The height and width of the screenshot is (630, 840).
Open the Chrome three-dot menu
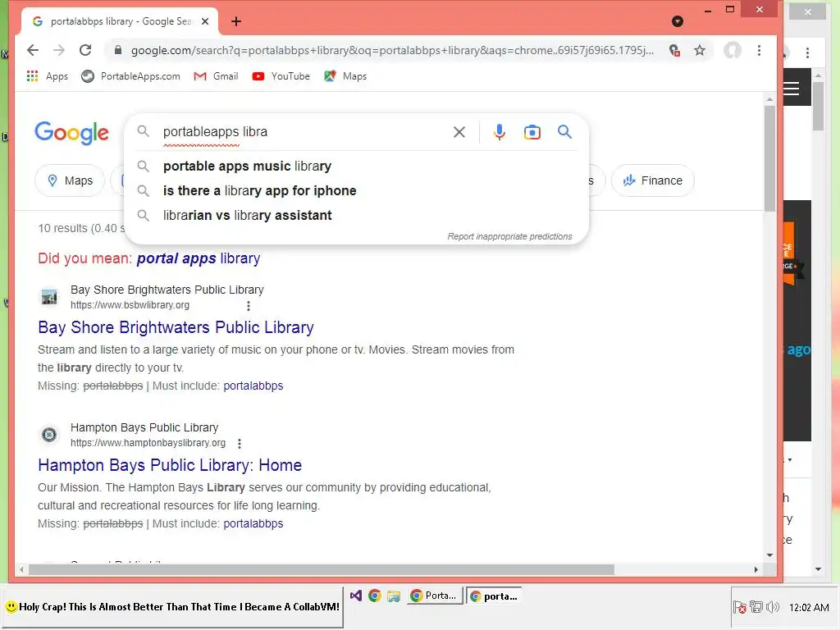(759, 50)
